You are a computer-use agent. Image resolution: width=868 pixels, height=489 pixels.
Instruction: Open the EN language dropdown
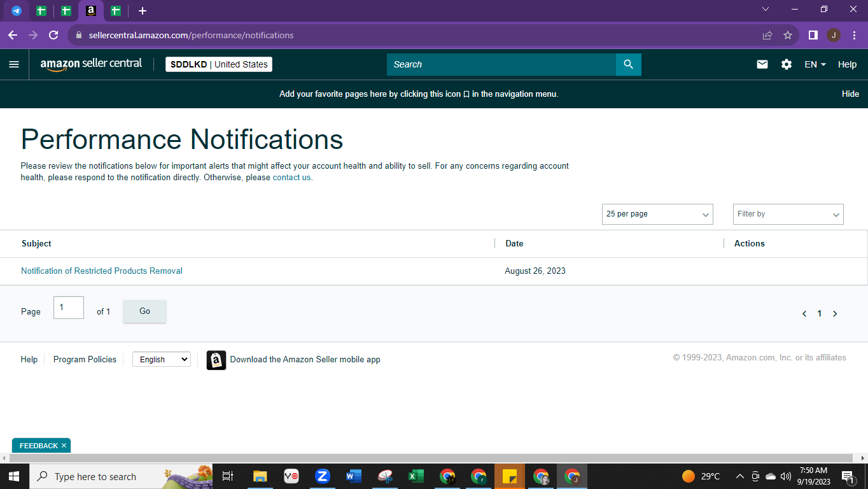815,64
